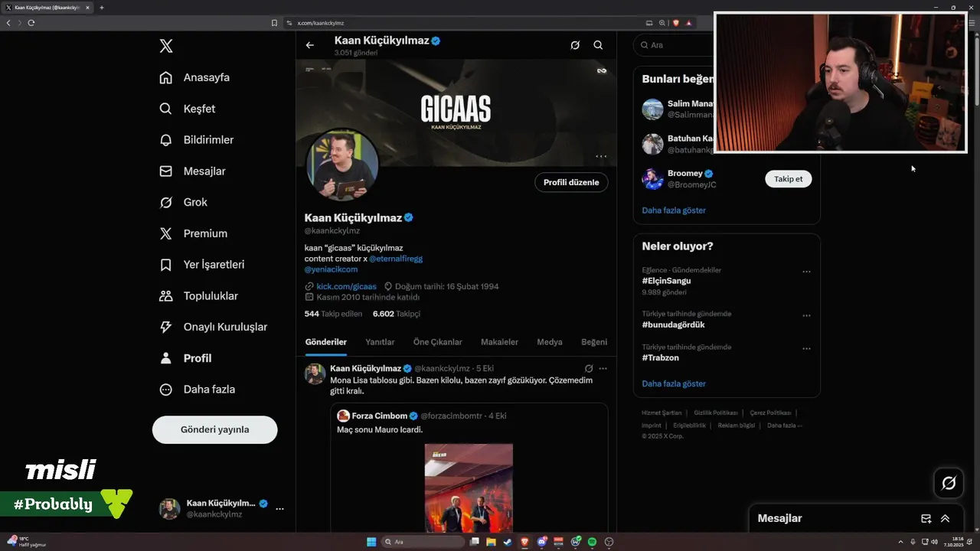This screenshot has height=551, width=980.
Task: Click Windows Start button
Action: coord(371,542)
